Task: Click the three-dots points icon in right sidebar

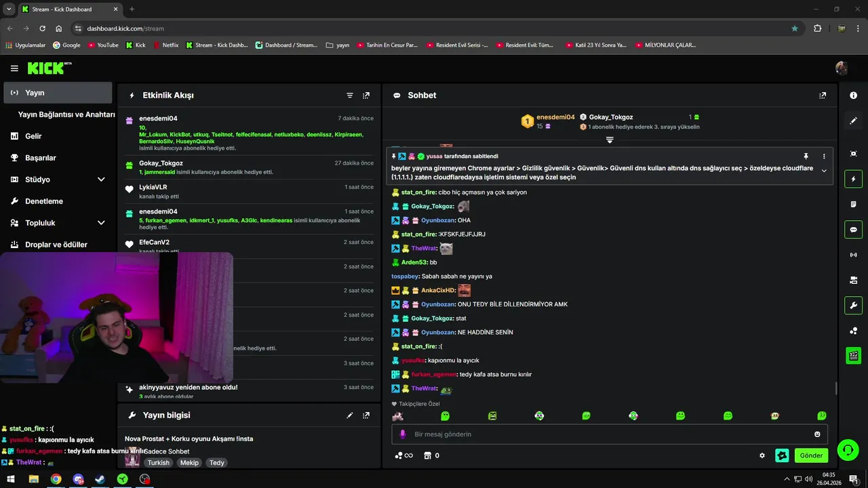Action: click(853, 331)
